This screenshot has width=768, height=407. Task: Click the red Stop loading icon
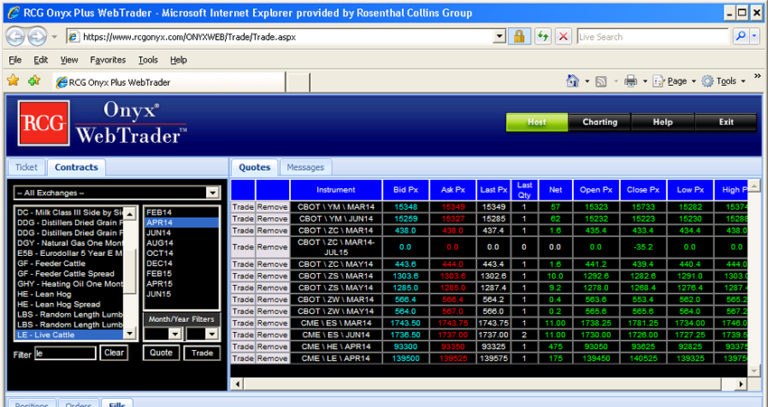click(563, 36)
